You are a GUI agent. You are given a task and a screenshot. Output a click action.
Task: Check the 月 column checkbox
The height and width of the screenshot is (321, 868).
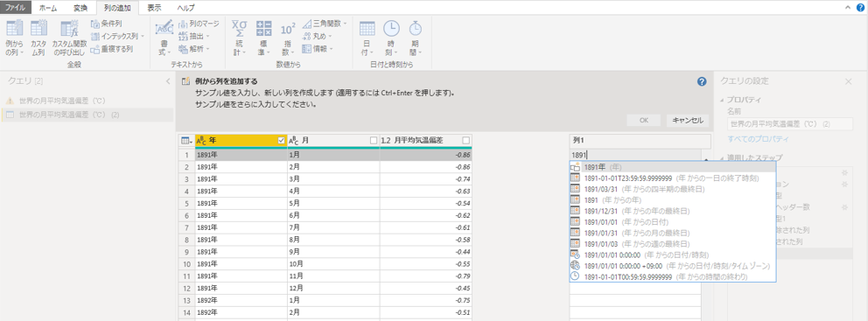tap(373, 141)
